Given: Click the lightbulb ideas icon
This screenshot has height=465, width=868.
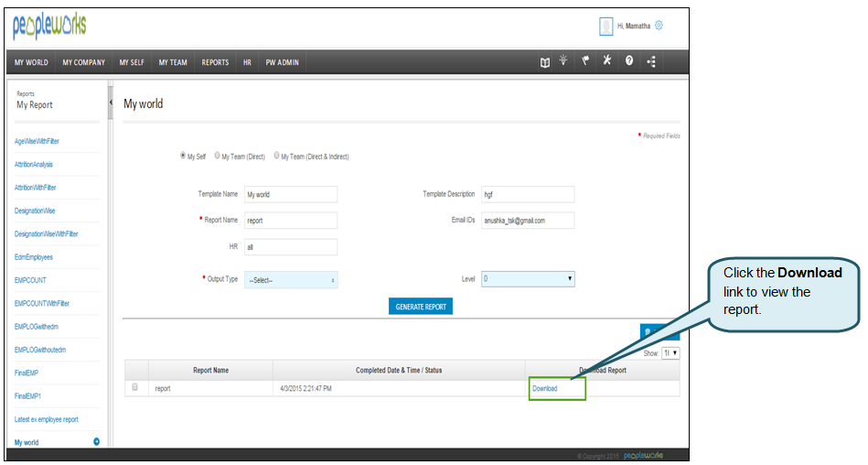Looking at the screenshot, I should click(x=564, y=62).
